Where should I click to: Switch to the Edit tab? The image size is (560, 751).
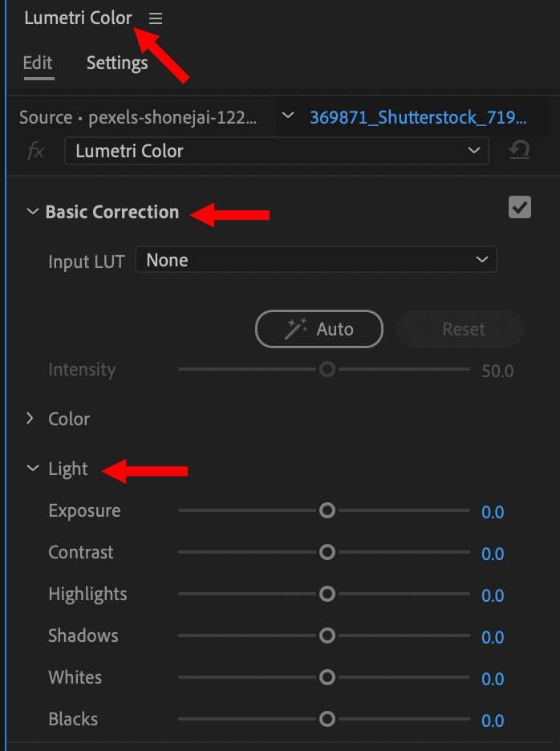38,63
